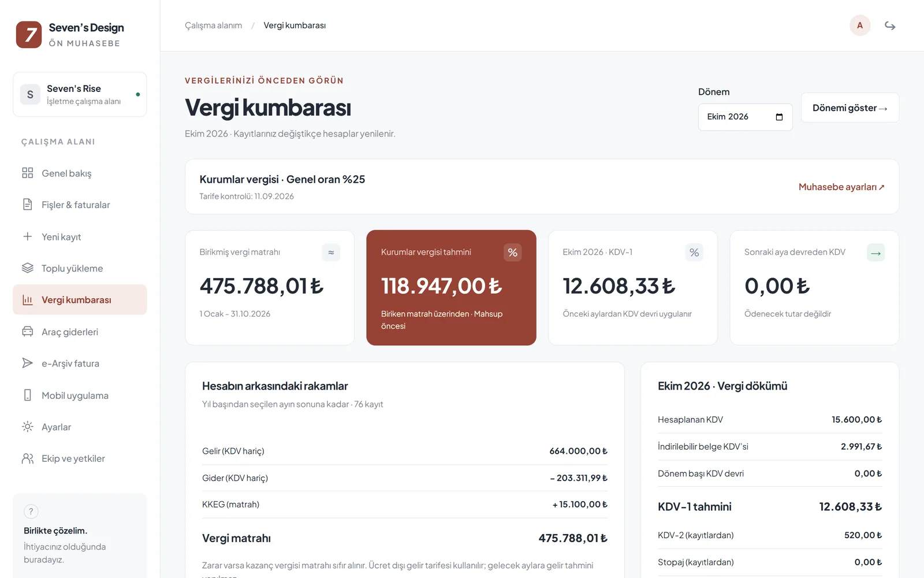Viewport: 924px width, 578px height.
Task: Click arrow icon on Sonraki aya devreden KDV card
Action: click(876, 253)
